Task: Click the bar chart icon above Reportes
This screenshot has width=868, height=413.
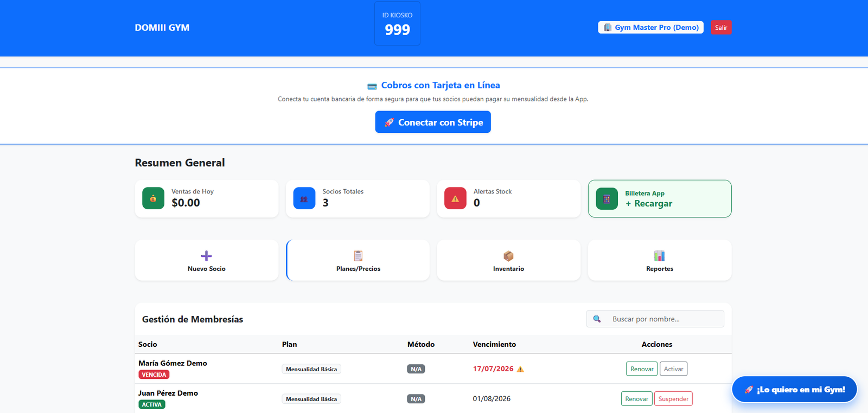Action: coord(659,256)
